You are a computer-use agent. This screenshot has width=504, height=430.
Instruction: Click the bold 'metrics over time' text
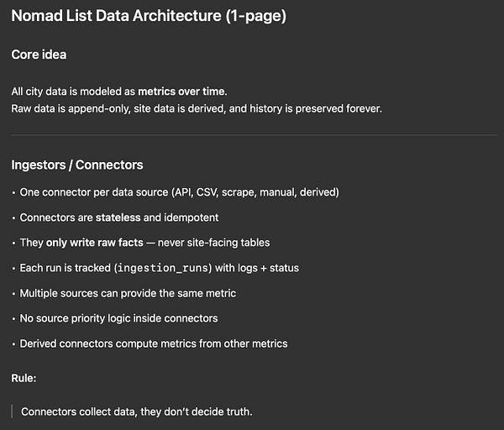pyautogui.click(x=182, y=92)
